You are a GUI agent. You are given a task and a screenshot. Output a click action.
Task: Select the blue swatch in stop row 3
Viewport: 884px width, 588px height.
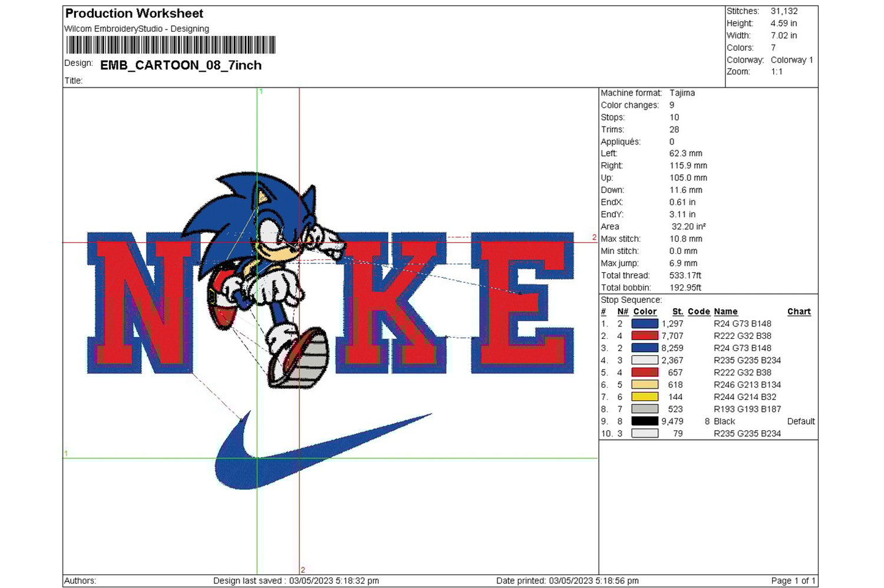pos(645,348)
